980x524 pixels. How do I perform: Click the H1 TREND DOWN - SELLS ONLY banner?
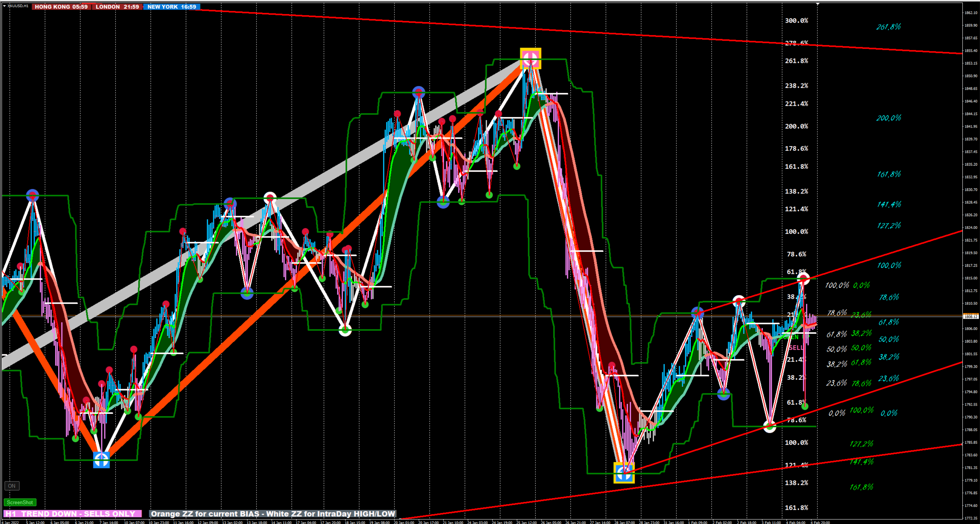[72, 514]
